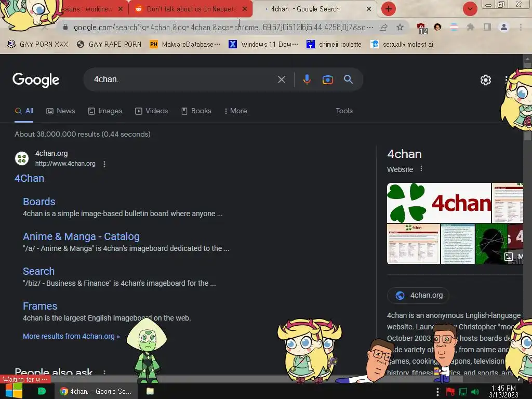Open new tab with plus button
The height and width of the screenshot is (399, 532).
(389, 9)
